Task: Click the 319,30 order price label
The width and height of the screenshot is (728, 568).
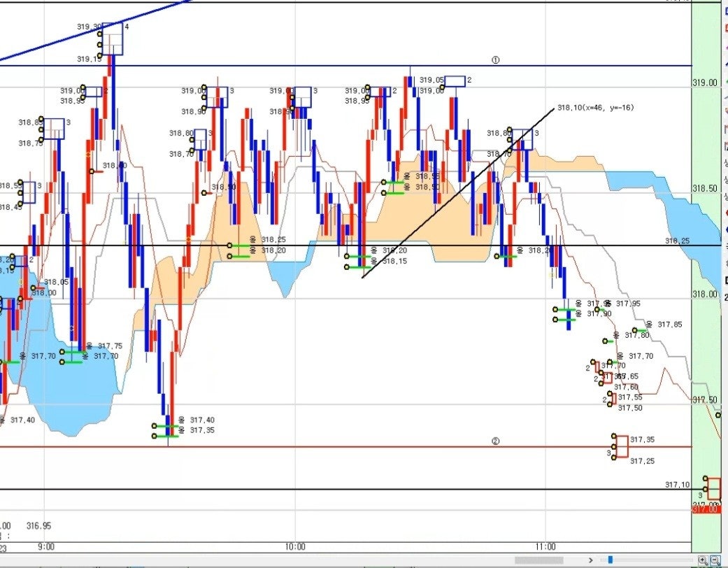Action: pyautogui.click(x=89, y=27)
